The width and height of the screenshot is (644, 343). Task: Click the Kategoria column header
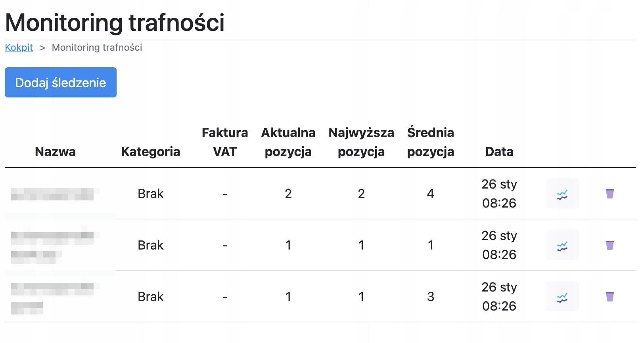[x=150, y=152]
